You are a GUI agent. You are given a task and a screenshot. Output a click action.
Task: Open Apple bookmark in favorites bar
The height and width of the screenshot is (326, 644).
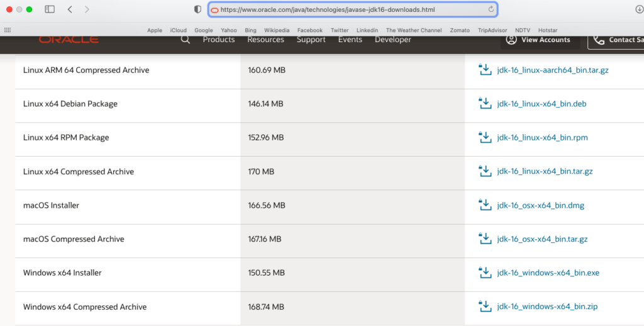(x=155, y=30)
